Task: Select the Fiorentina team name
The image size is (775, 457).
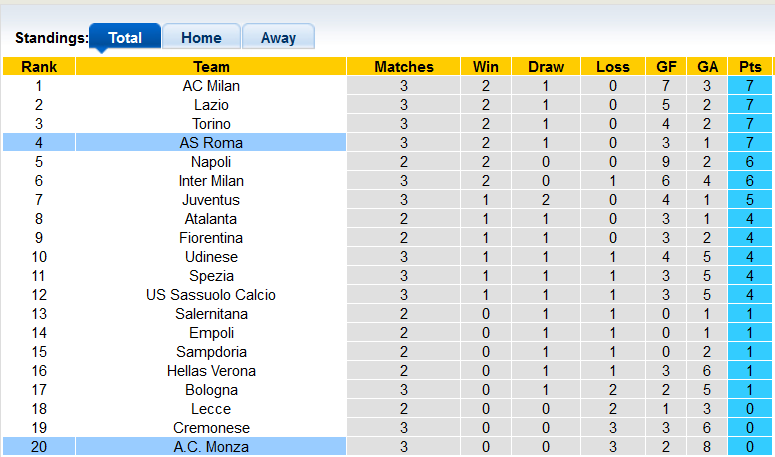Action: click(x=211, y=238)
